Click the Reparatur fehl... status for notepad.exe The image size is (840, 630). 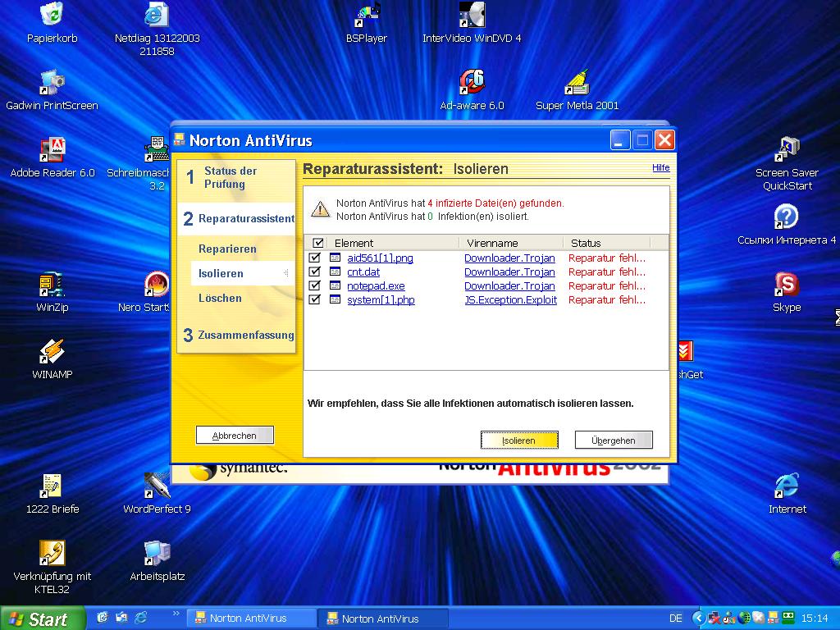point(607,286)
